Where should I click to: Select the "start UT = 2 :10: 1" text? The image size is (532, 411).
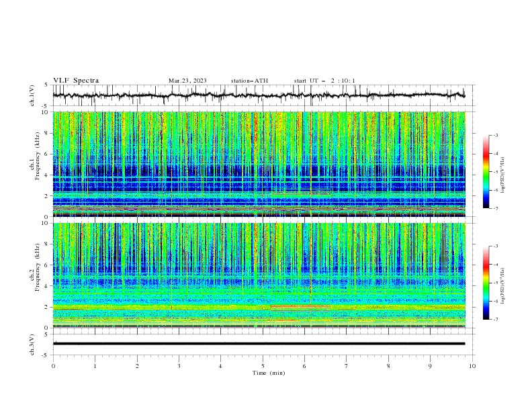[324, 81]
